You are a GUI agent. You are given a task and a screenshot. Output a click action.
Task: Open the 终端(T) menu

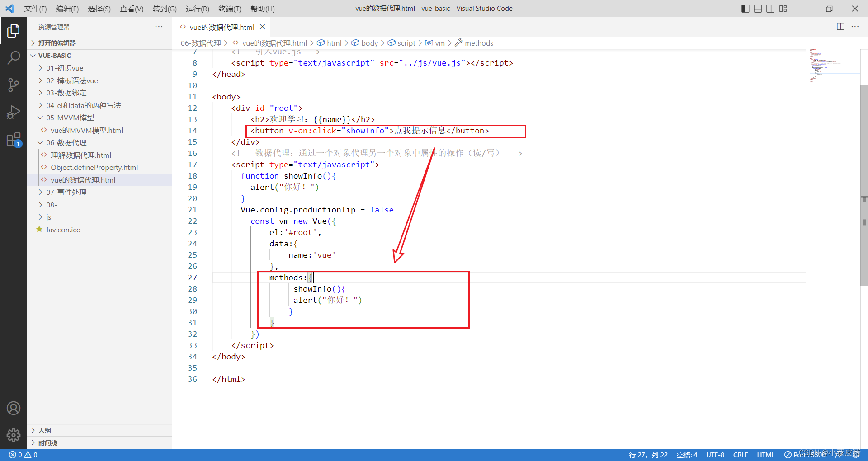pyautogui.click(x=230, y=9)
